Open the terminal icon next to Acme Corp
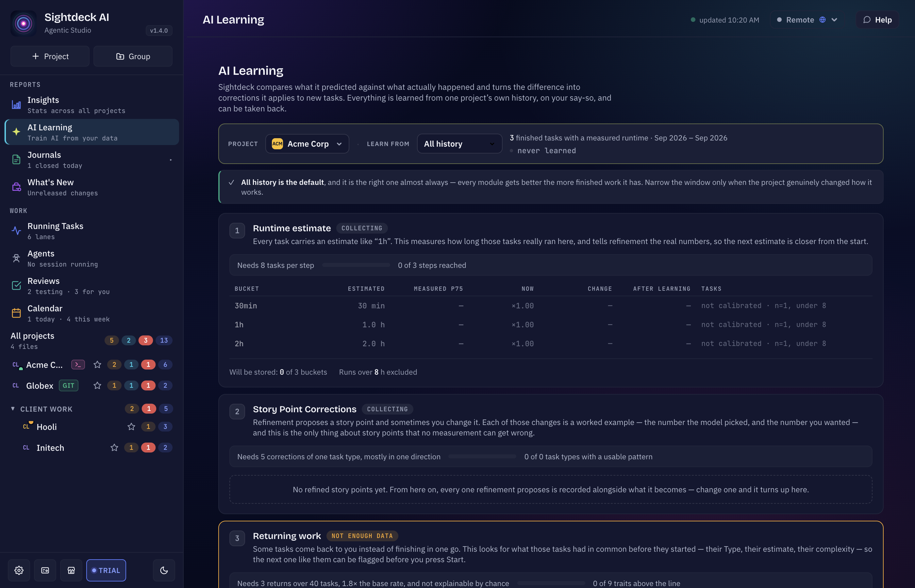915x588 pixels. point(78,365)
